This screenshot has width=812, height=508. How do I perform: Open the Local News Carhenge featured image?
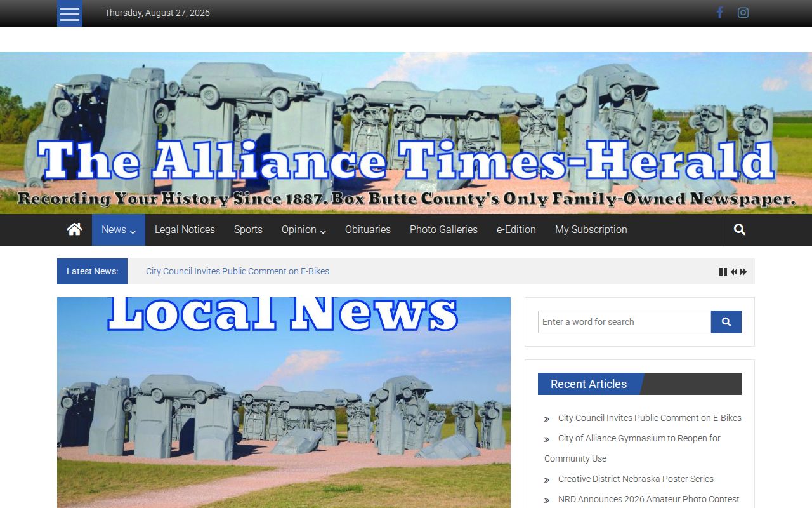(x=284, y=403)
